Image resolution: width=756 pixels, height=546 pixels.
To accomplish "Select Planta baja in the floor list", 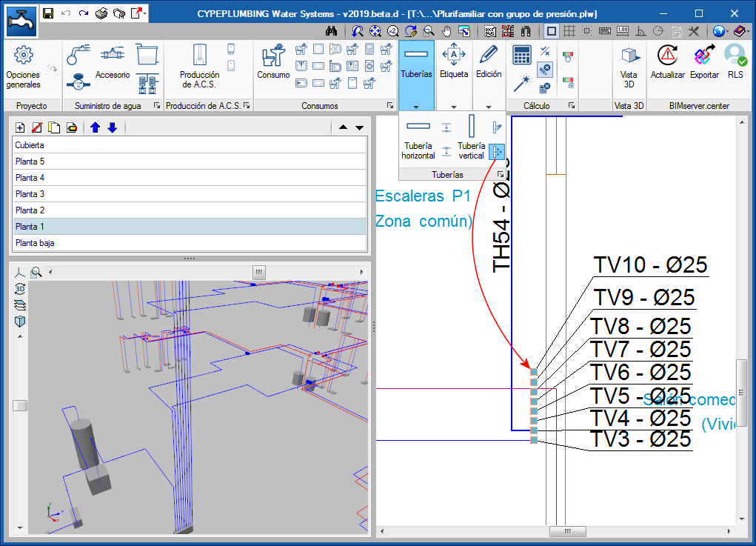I will (x=190, y=243).
